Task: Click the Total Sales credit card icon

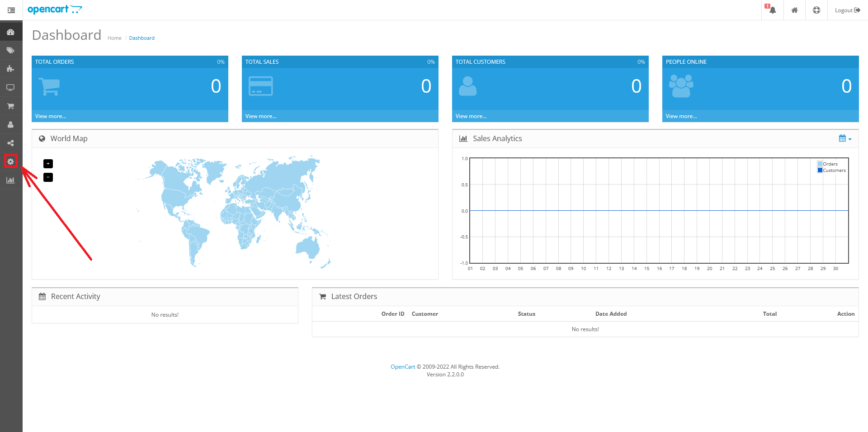Action: 261,86
